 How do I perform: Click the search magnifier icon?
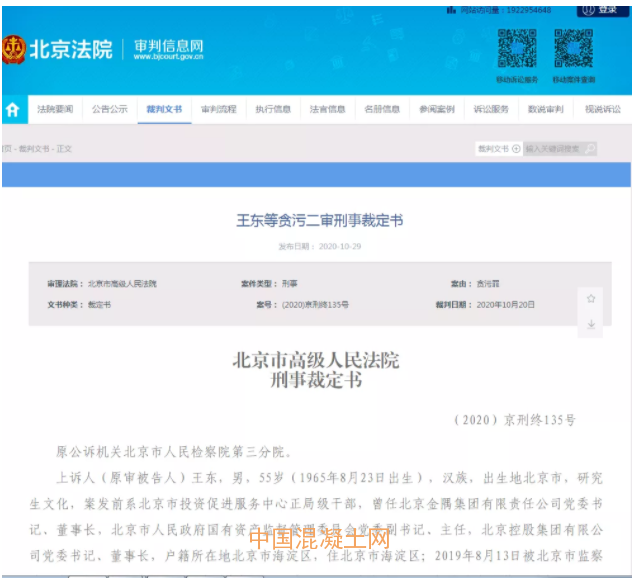[589, 149]
